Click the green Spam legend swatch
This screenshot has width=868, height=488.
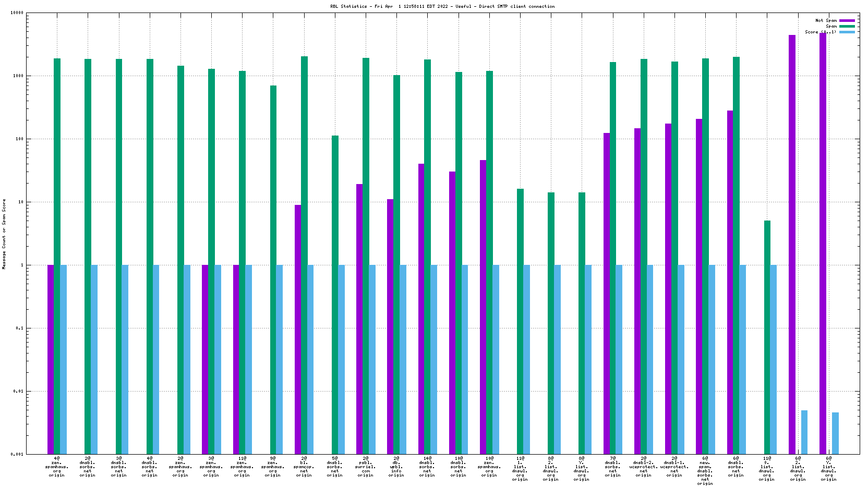coord(847,27)
